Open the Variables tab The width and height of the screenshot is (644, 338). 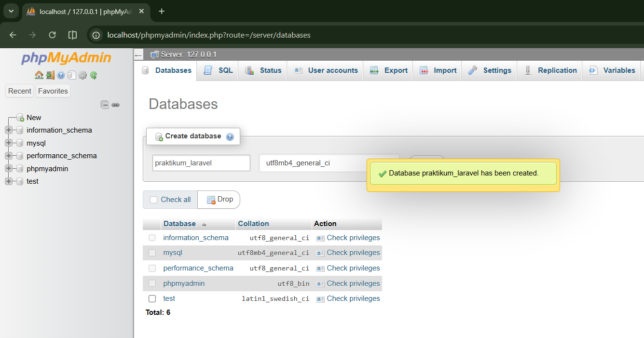pyautogui.click(x=612, y=70)
